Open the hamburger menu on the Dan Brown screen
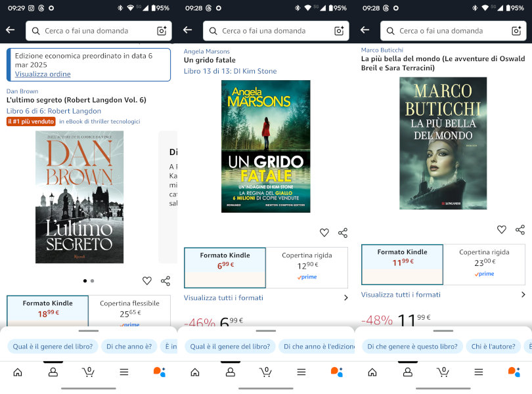 [124, 372]
